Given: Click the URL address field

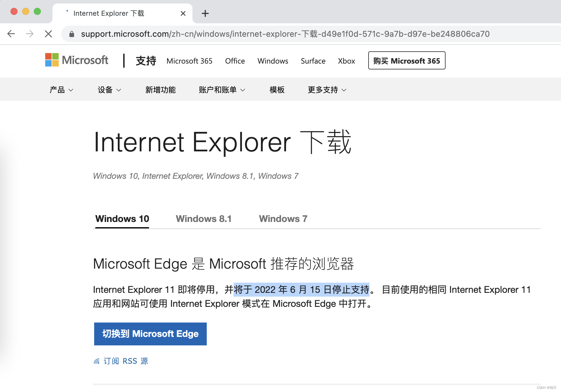Looking at the screenshot, I should click(x=285, y=34).
